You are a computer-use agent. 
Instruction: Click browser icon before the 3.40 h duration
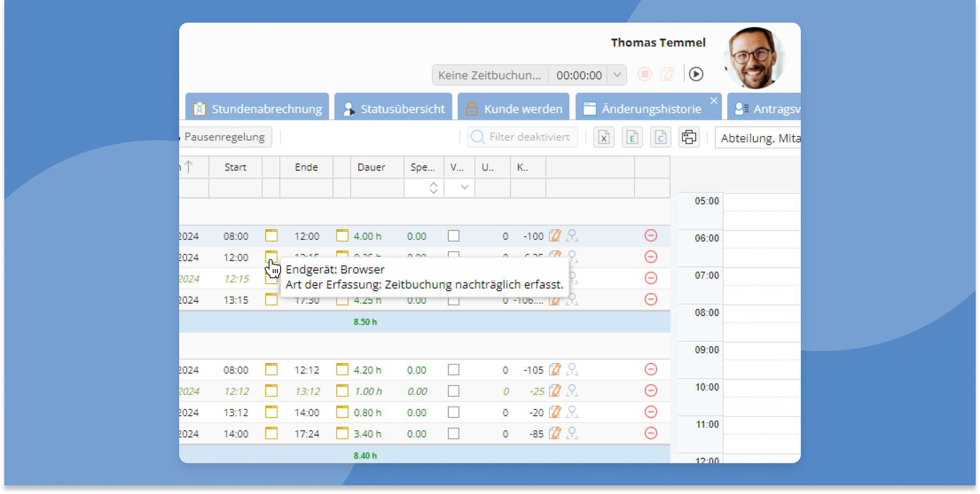(x=342, y=433)
